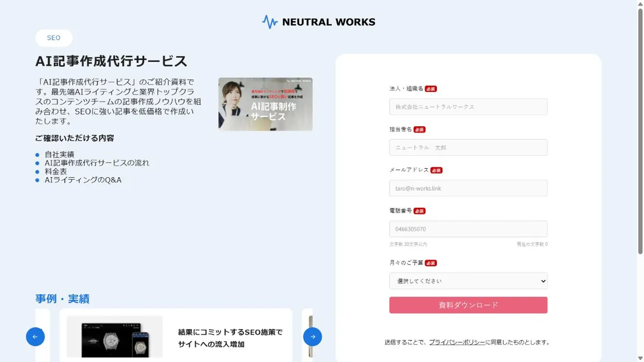Click the SEO施策 case study title
Screen dimensions: 644x362
[230, 338]
